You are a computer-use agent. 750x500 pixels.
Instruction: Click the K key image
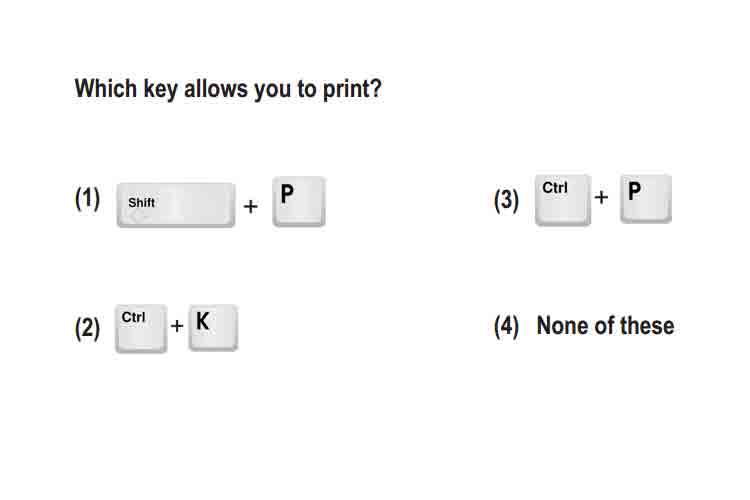coord(213,327)
